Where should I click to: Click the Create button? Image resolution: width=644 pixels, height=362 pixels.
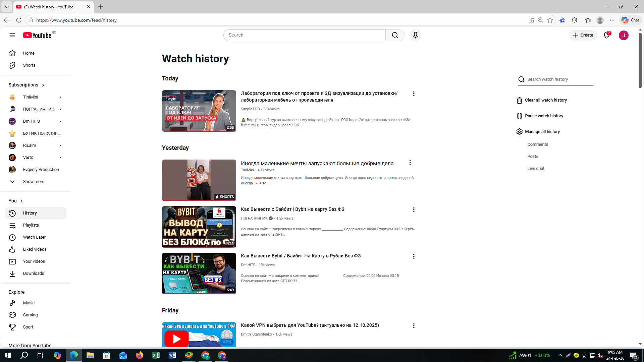click(x=583, y=35)
